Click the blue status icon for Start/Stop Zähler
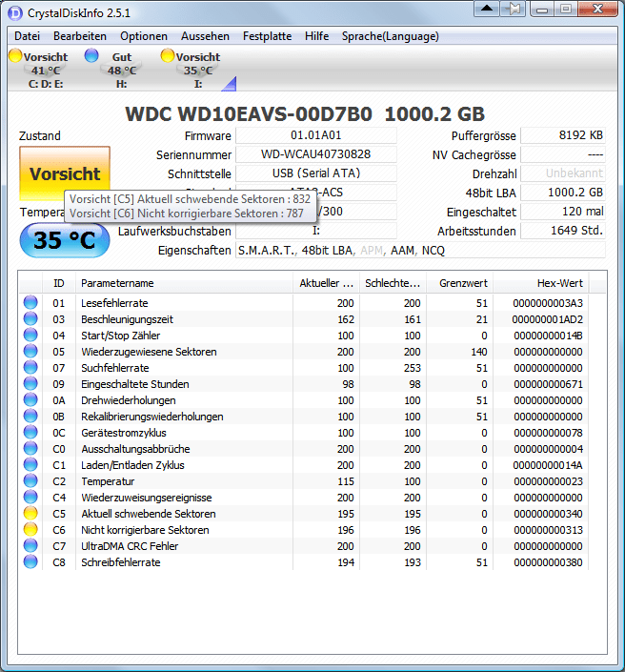The image size is (625, 672). tap(30, 336)
